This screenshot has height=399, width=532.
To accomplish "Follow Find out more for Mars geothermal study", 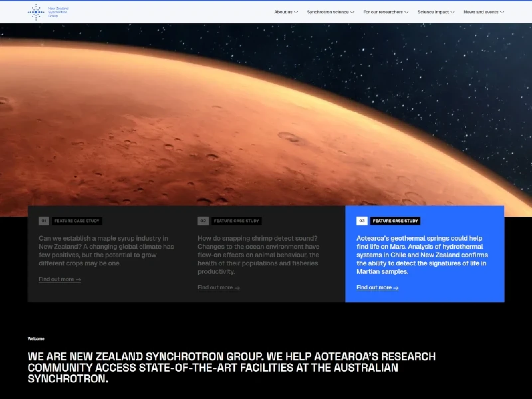I will click(378, 288).
